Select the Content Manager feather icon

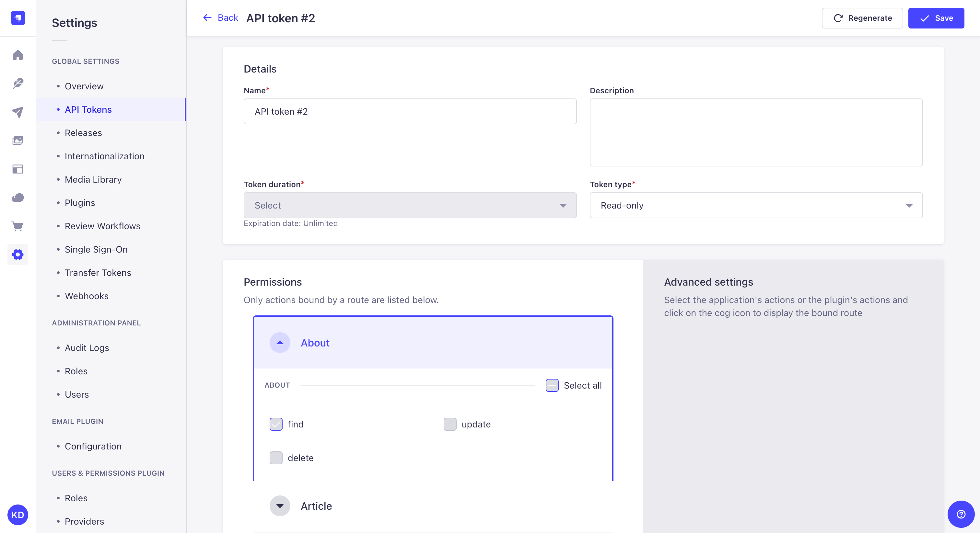coord(17,84)
